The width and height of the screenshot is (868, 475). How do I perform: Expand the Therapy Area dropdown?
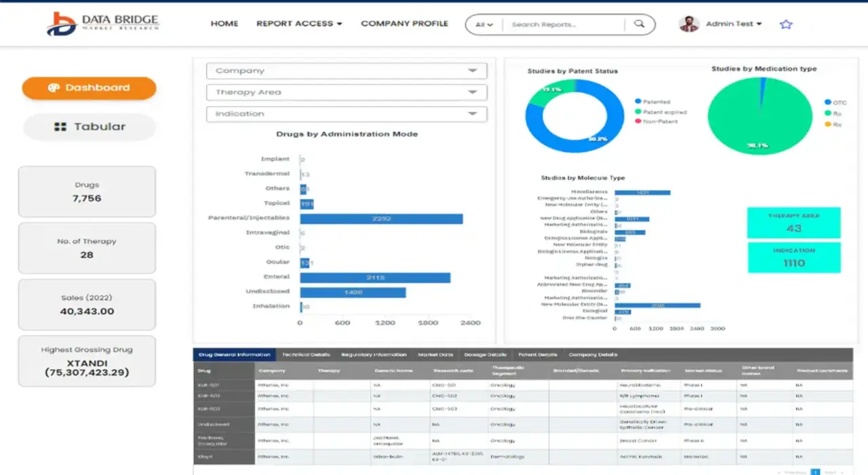tap(347, 92)
